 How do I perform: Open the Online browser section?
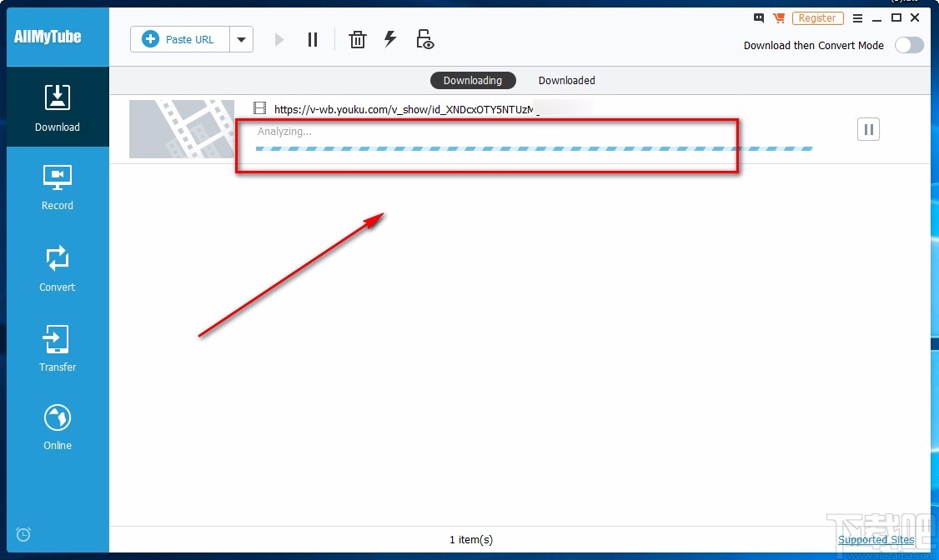click(58, 427)
